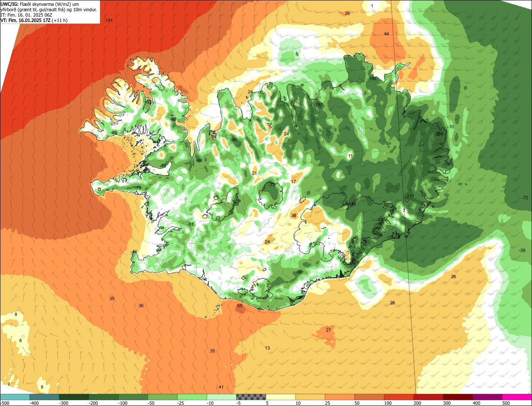The height and width of the screenshot is (406, 532).
Task: Pick the -10 to -5 palest green swatch
Action: (x=221, y=397)
